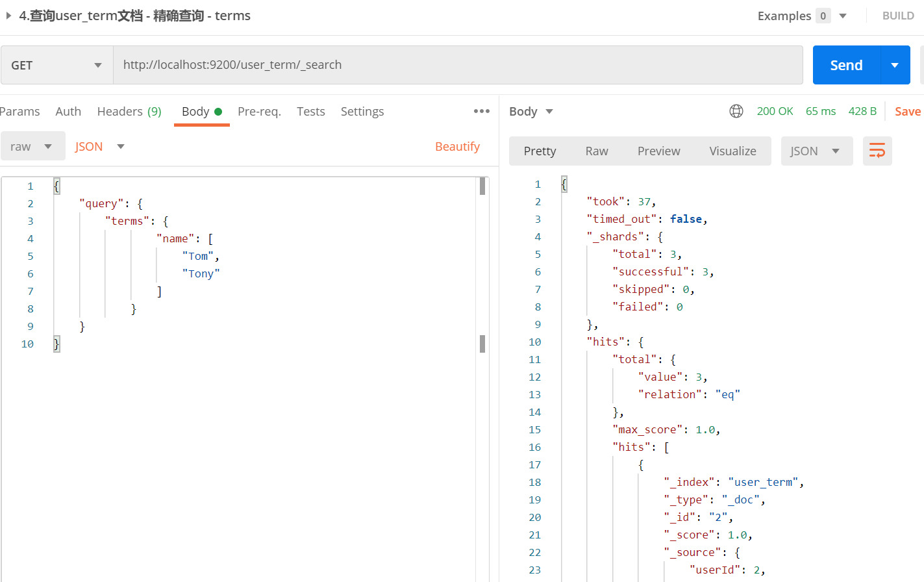This screenshot has height=582, width=924.
Task: Click the Send button
Action: [x=846, y=65]
